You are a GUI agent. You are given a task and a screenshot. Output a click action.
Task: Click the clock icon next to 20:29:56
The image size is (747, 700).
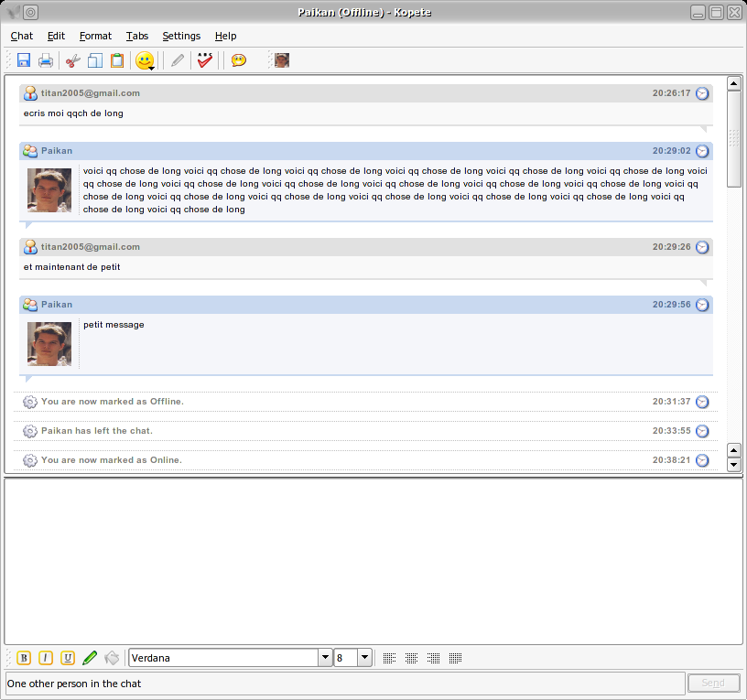[x=702, y=305]
